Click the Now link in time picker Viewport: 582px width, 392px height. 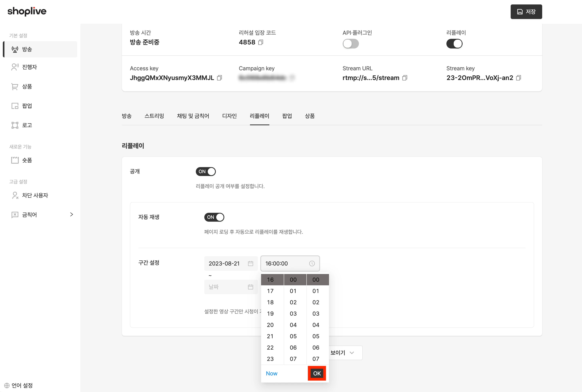pos(272,373)
